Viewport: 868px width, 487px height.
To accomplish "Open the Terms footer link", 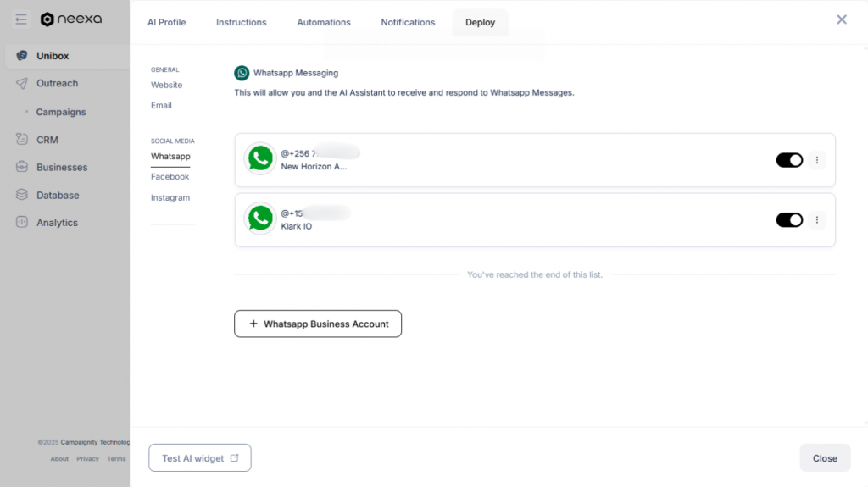I will (x=116, y=459).
